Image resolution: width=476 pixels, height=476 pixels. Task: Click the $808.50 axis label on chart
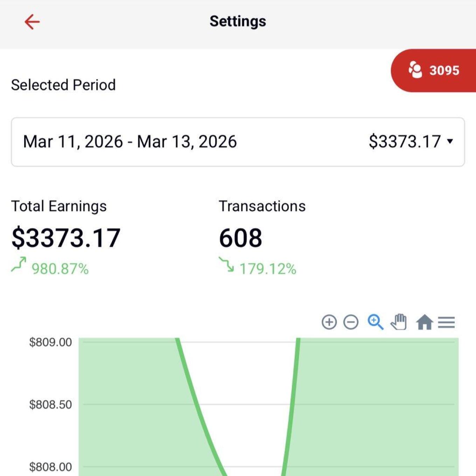point(50,405)
